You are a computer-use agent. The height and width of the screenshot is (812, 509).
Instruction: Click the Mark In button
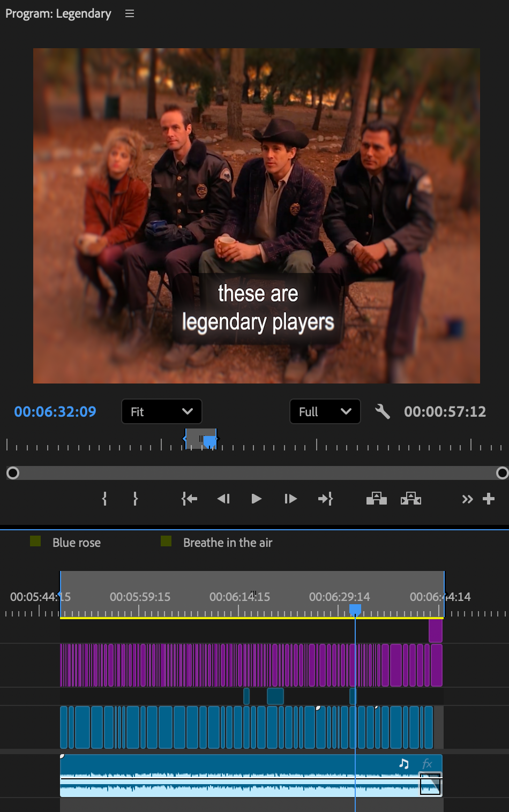[x=104, y=499]
